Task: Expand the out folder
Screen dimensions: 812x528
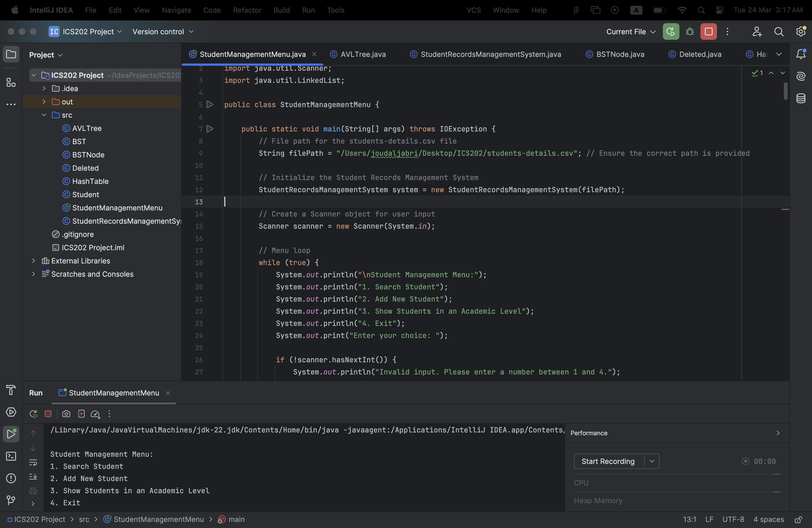Action: click(x=44, y=102)
